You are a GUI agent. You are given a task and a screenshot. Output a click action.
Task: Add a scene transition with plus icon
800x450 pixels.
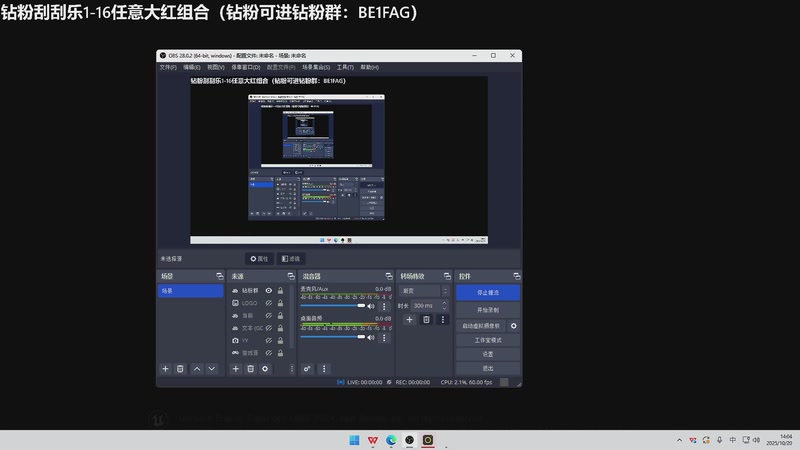[409, 320]
